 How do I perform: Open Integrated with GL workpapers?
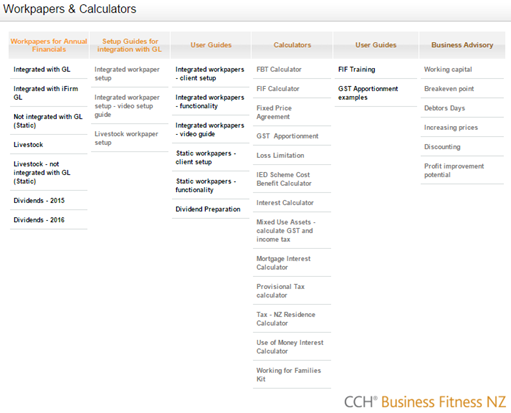(x=42, y=69)
